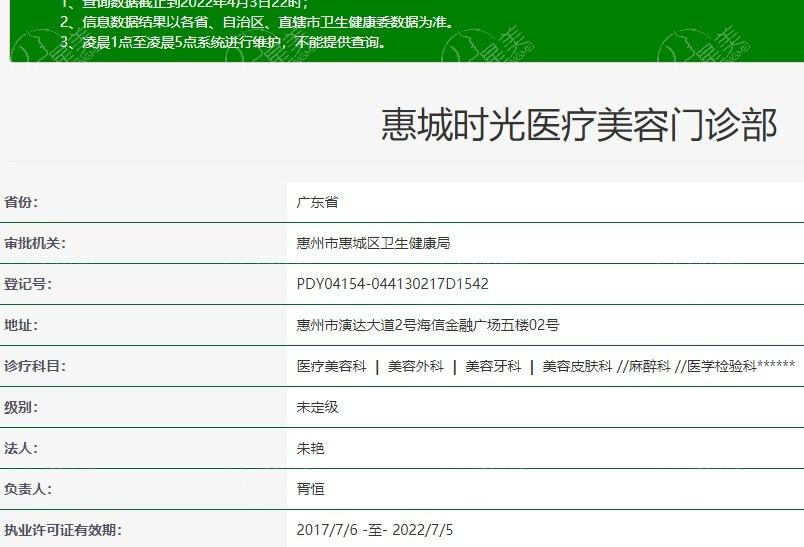The image size is (804, 547).
Task: Select legal person name 朱艳
Action: (310, 448)
